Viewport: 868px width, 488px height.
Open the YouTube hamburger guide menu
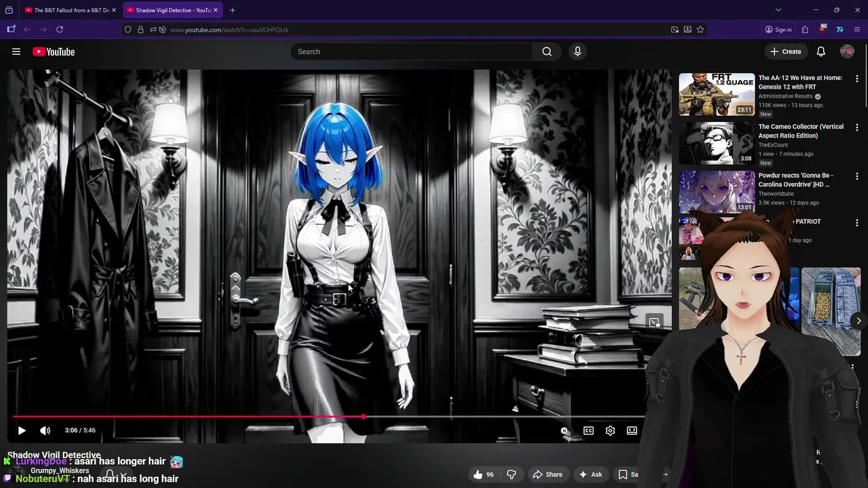click(16, 52)
